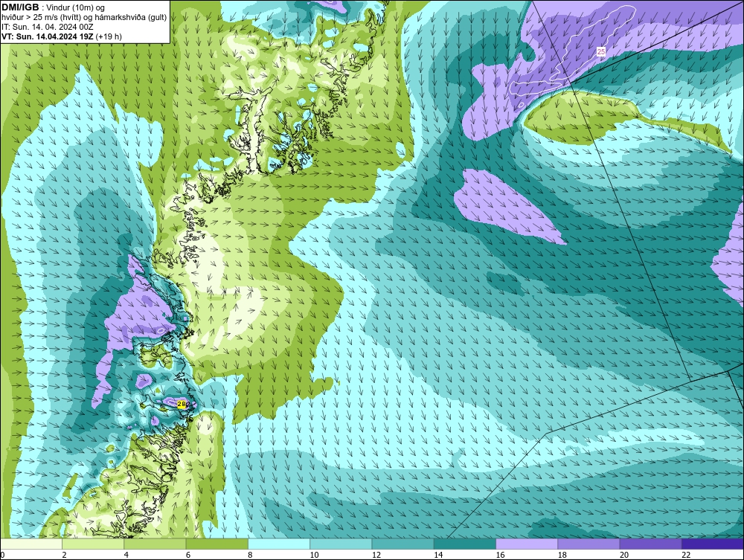
Task: Click the above-22 m/s dark indigo legend swatch
Action: (713, 544)
